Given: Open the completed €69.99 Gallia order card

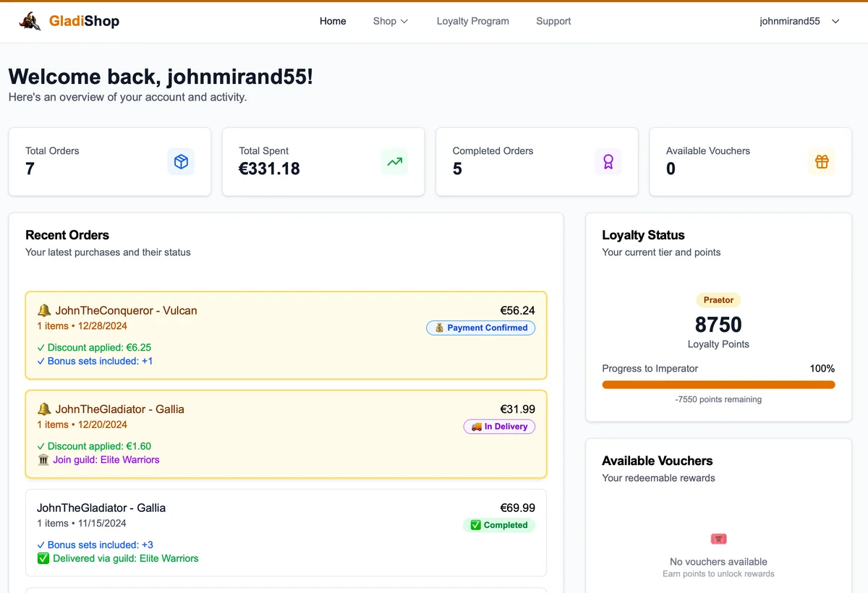Looking at the screenshot, I should click(286, 532).
